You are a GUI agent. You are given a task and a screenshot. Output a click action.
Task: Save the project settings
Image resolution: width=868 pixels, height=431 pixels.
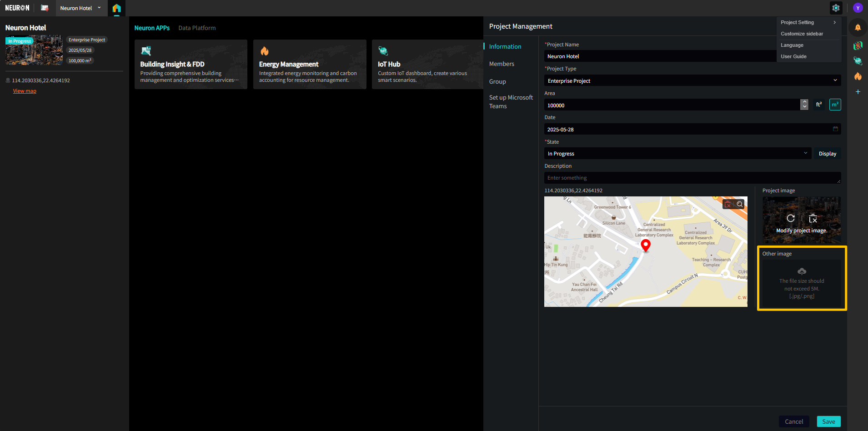coord(828,421)
